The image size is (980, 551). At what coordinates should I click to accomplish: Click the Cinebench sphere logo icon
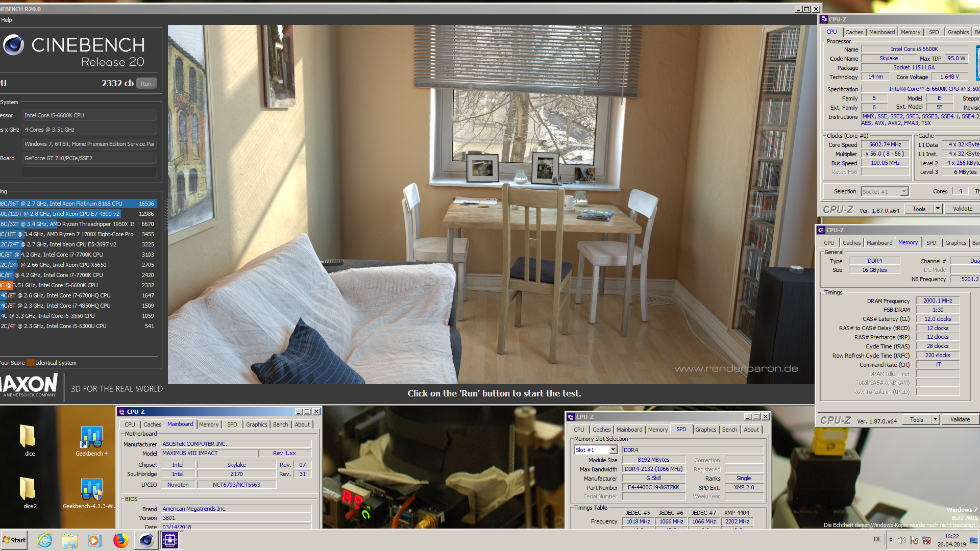click(14, 45)
